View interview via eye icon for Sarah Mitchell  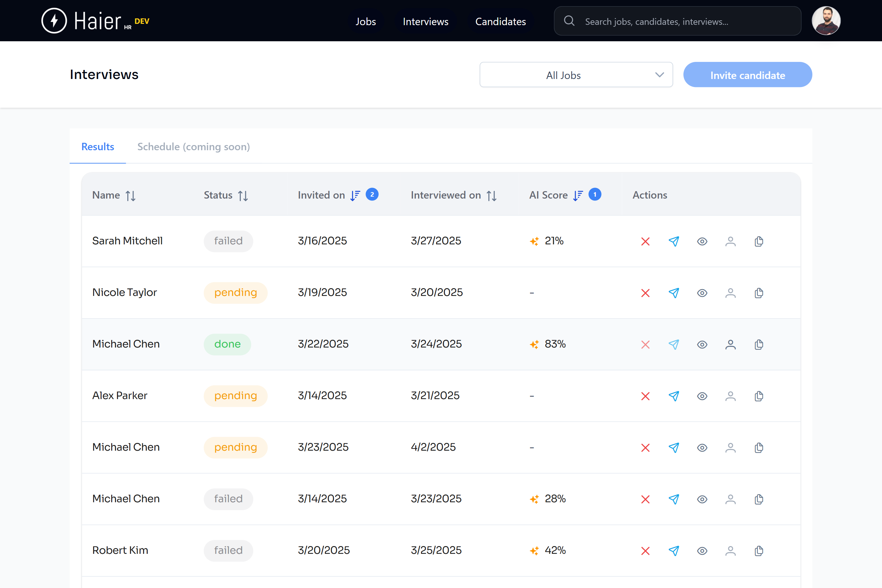702,241
